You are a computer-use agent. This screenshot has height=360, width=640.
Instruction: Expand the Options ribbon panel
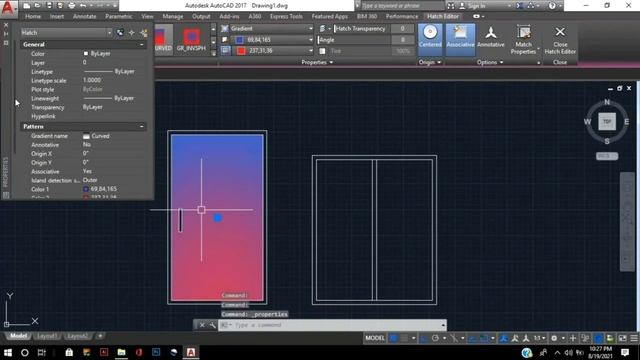pyautogui.click(x=490, y=62)
